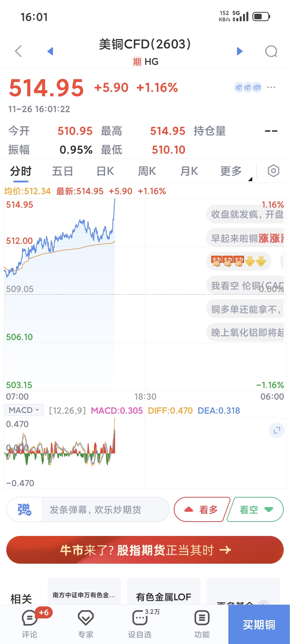
Task: Tap the back arrow icon
Action: 19,51
